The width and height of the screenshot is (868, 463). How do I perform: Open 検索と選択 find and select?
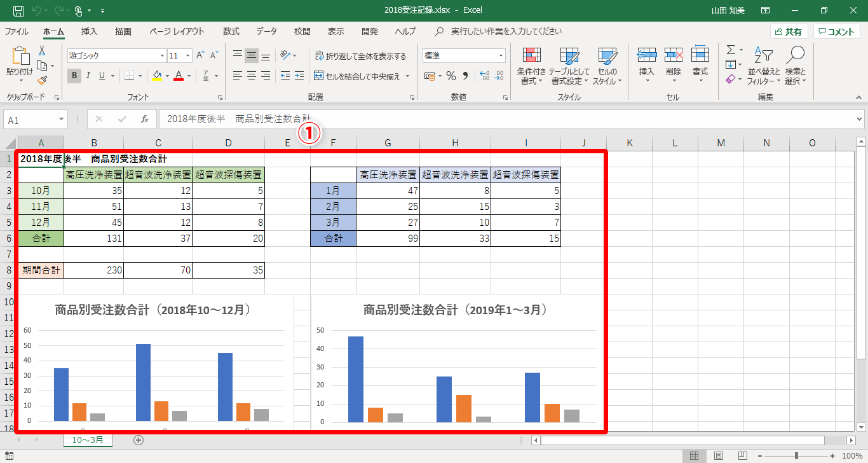pyautogui.click(x=795, y=66)
